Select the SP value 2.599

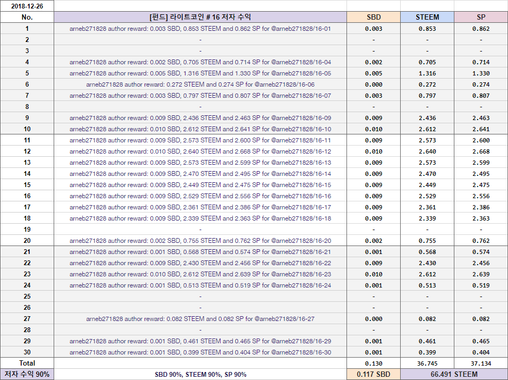point(481,163)
